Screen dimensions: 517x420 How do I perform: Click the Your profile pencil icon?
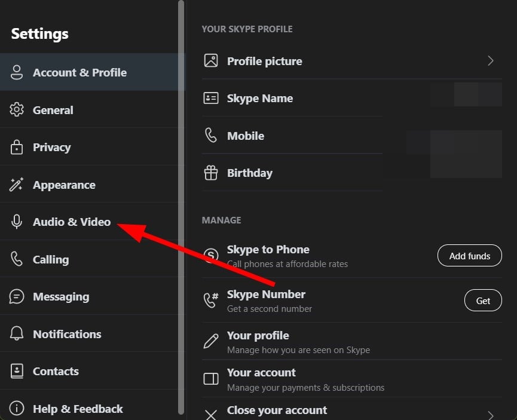tap(211, 341)
